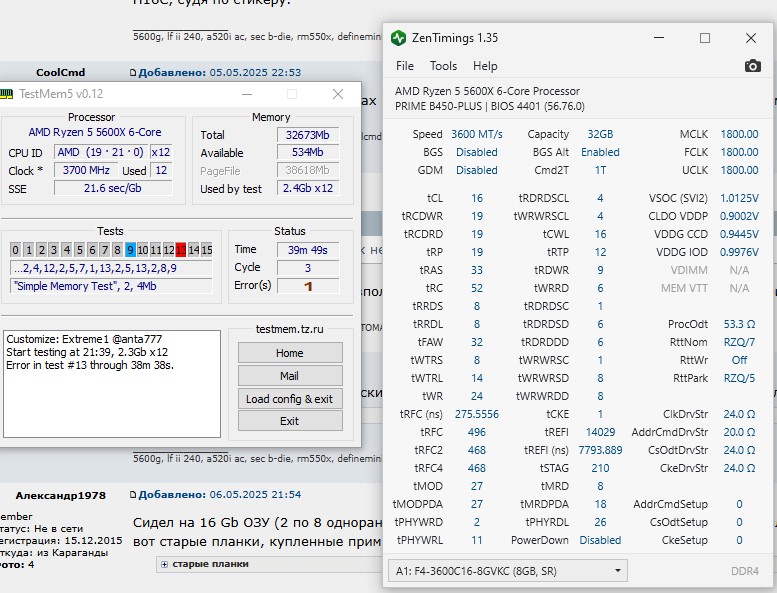The width and height of the screenshot is (777, 593).
Task: Select test box 0 in Tests
Action: (15, 250)
